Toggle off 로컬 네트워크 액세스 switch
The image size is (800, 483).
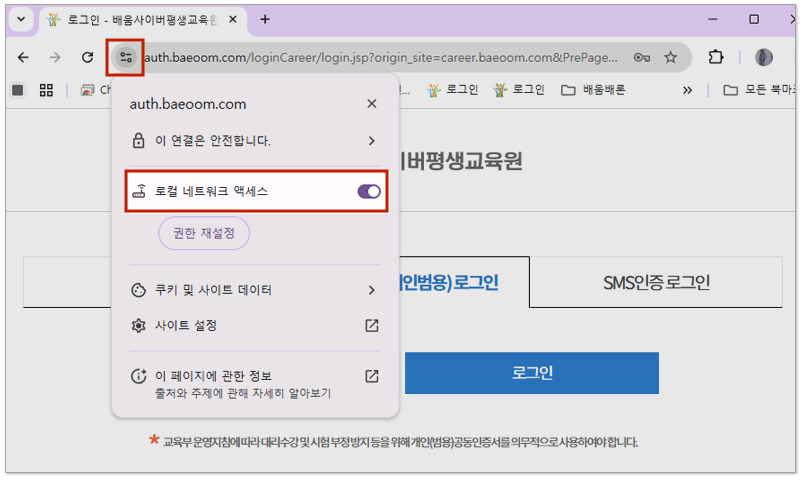coord(368,191)
